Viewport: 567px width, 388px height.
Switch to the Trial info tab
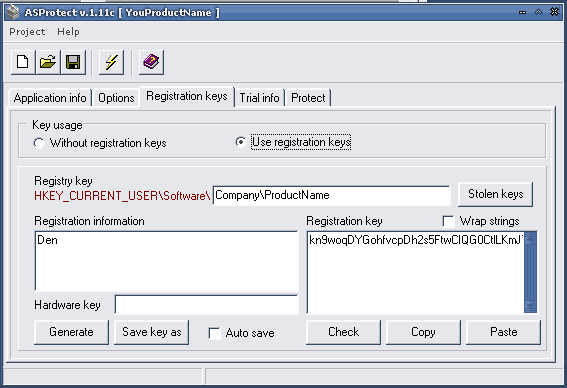click(260, 98)
